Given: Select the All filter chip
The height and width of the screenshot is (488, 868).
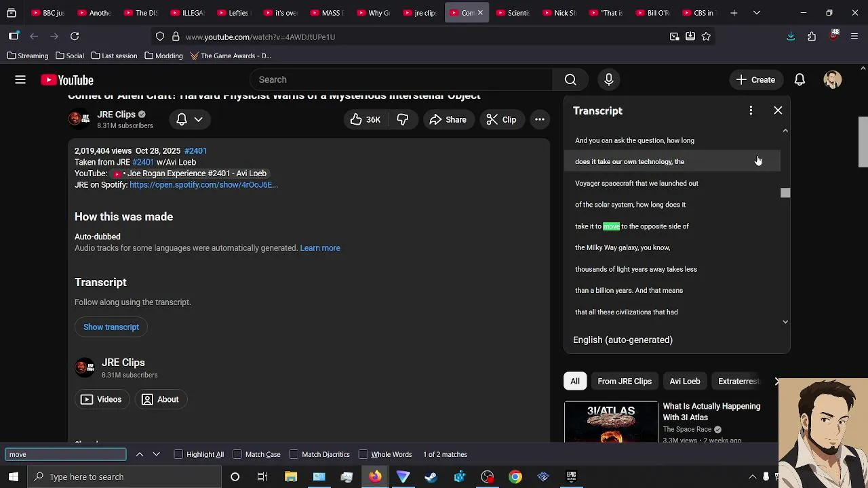Looking at the screenshot, I should [575, 381].
